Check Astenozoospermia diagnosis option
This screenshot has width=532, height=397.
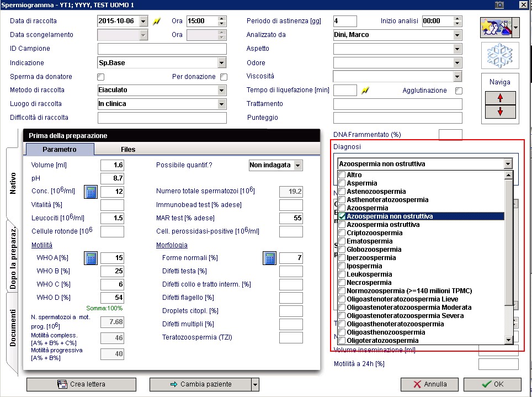[x=342, y=192]
